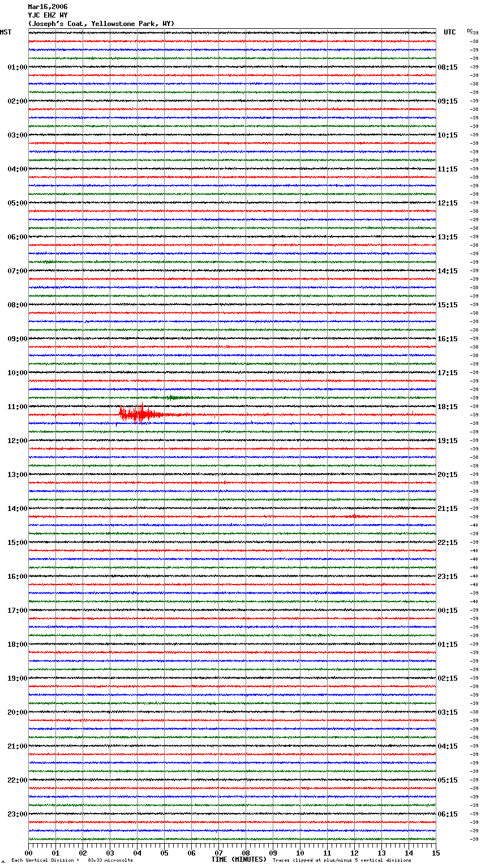The width and height of the screenshot is (481, 868).
Task: Select the 23:00 MST time label
Action: point(18,814)
